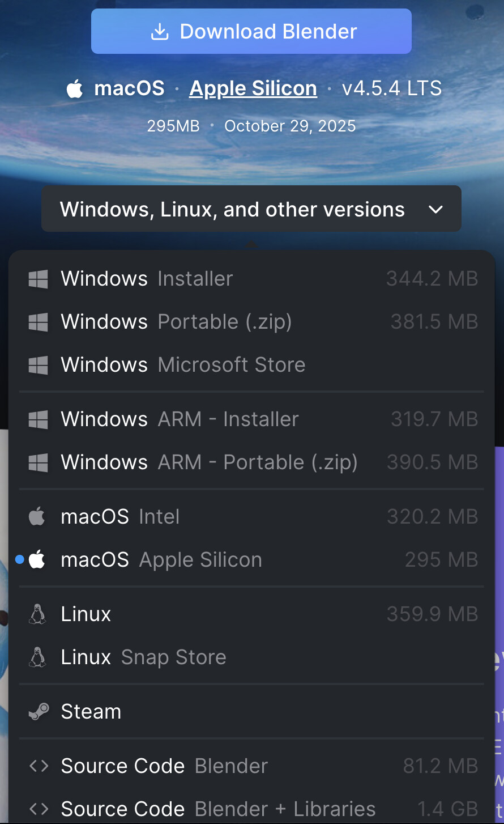Click the Apple logo beside macOS heading
This screenshot has height=824, width=504.
[75, 89]
